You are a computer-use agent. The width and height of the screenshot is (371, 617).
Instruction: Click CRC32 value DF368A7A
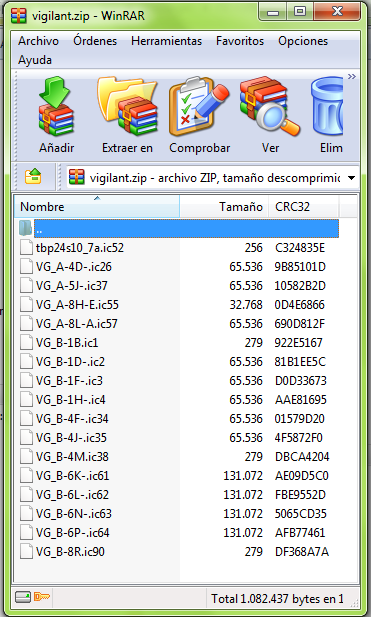(302, 552)
